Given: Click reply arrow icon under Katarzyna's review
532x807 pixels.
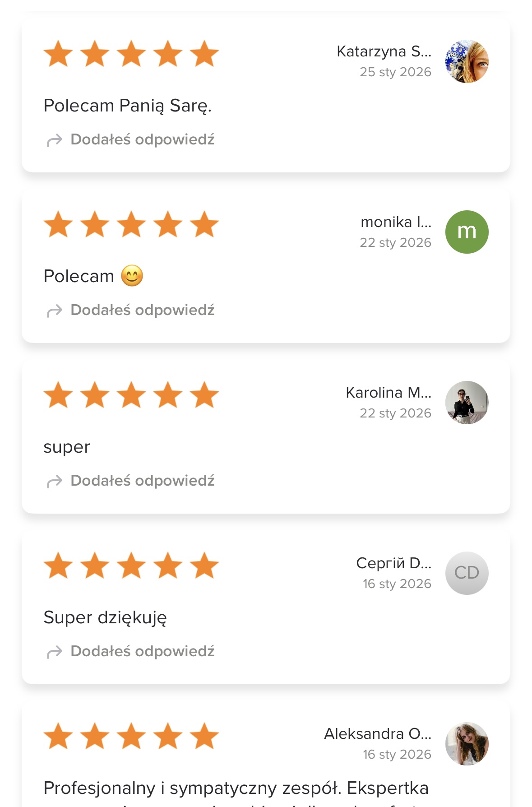Looking at the screenshot, I should click(x=55, y=140).
